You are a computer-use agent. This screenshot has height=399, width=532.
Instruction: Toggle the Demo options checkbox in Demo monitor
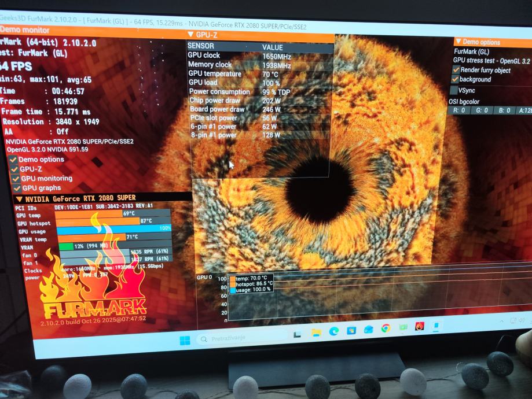pos(13,160)
